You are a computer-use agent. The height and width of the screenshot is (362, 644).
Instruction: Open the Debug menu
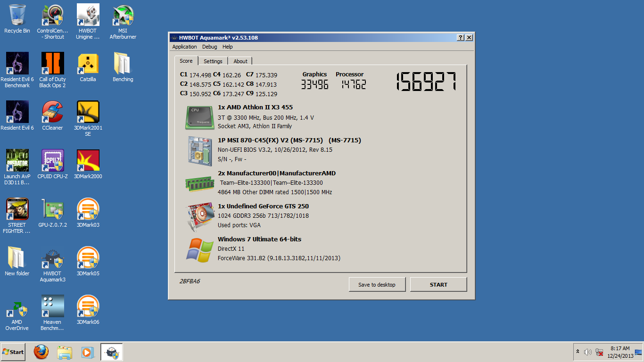[x=210, y=47]
